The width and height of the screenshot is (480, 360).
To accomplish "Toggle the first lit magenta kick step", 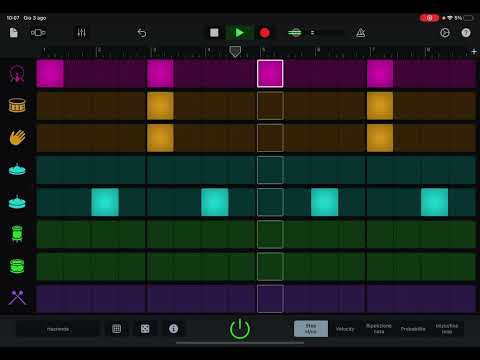I will [x=50, y=74].
